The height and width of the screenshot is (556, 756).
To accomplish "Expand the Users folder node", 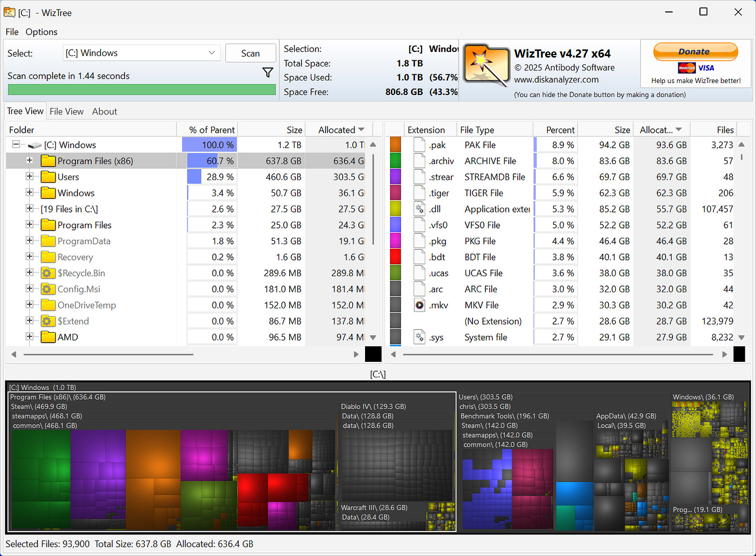I will [x=30, y=177].
